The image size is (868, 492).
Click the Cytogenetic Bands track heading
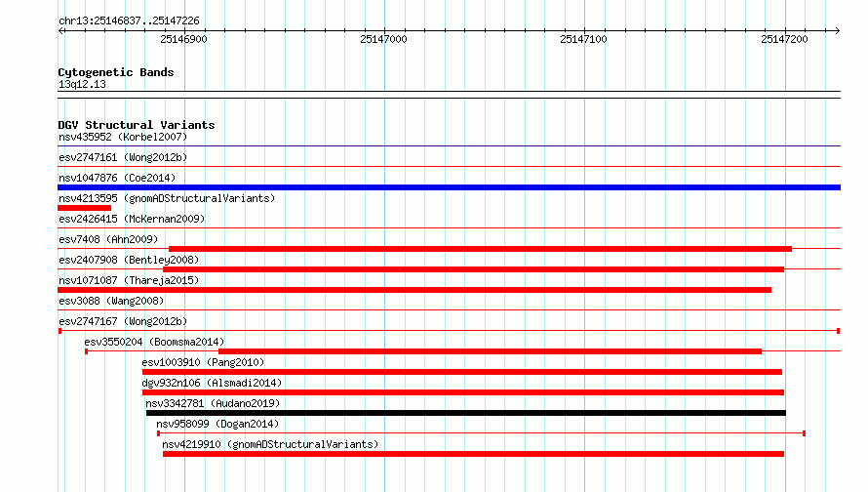pyautogui.click(x=116, y=72)
